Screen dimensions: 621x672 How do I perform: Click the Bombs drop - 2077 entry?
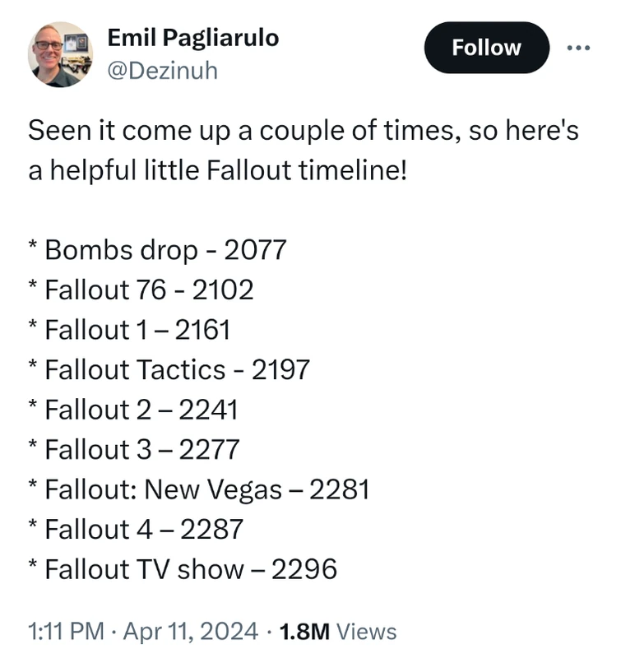pyautogui.click(x=156, y=250)
